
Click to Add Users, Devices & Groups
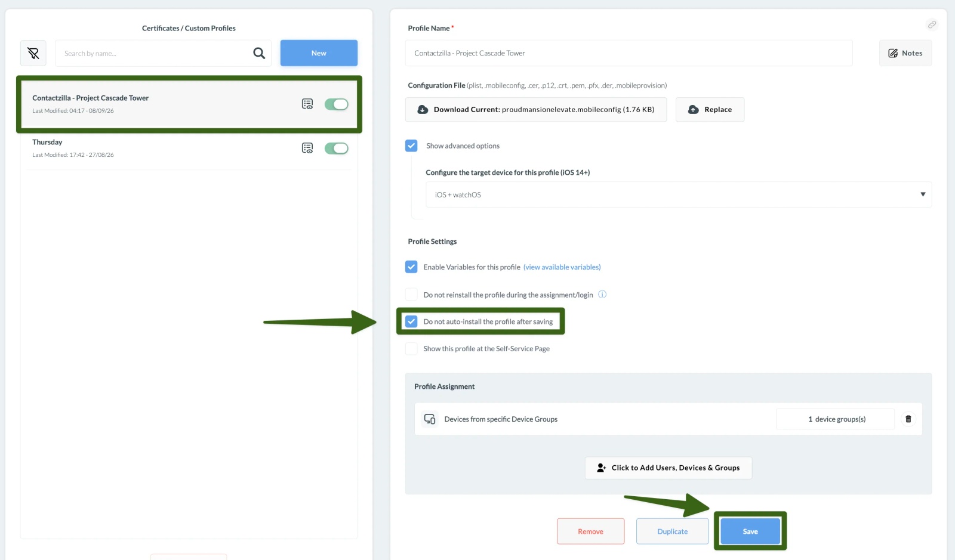(x=668, y=468)
